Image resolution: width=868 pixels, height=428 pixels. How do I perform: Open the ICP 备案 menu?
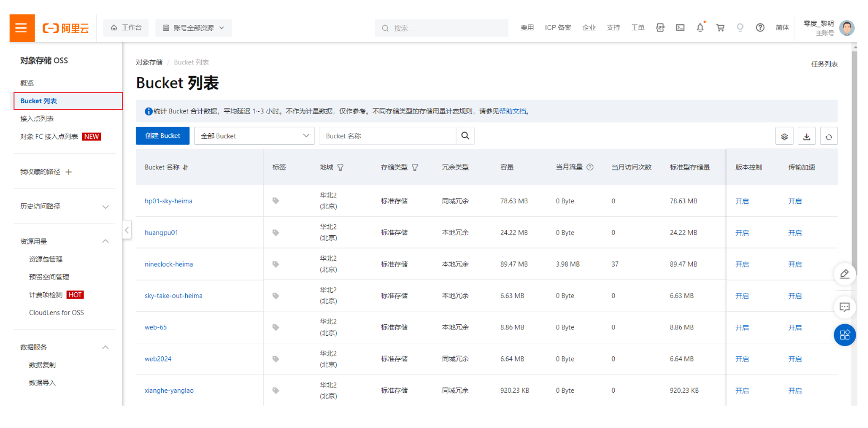click(558, 28)
